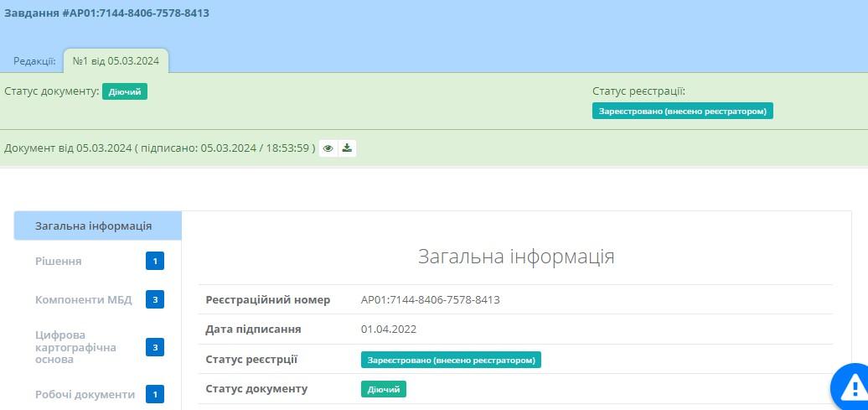The image size is (868, 410).
Task: Click the count badge beside Рішення
Action: [154, 262]
